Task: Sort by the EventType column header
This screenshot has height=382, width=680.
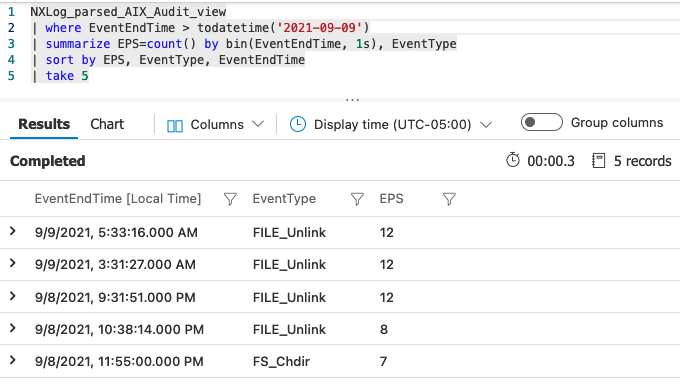Action: [x=284, y=199]
